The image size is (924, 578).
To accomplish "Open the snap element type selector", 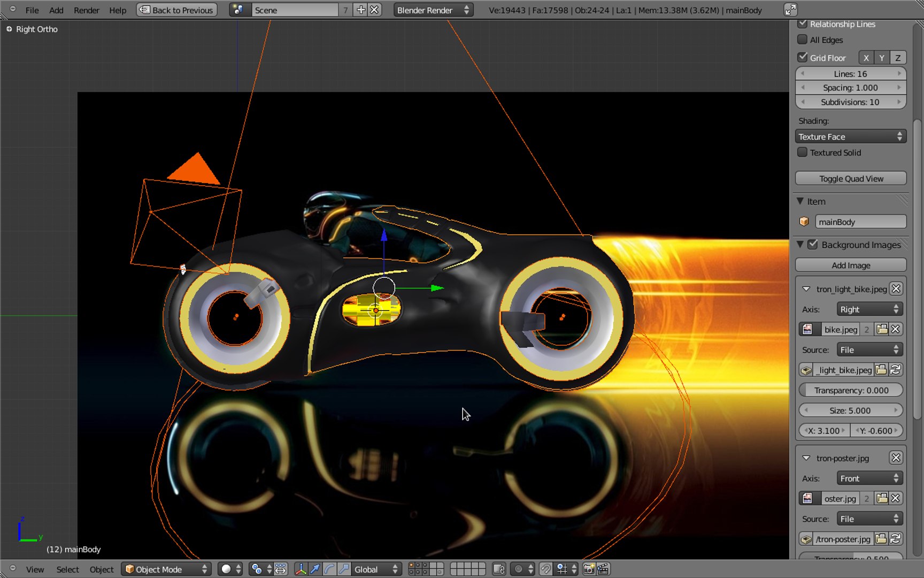I will point(567,569).
